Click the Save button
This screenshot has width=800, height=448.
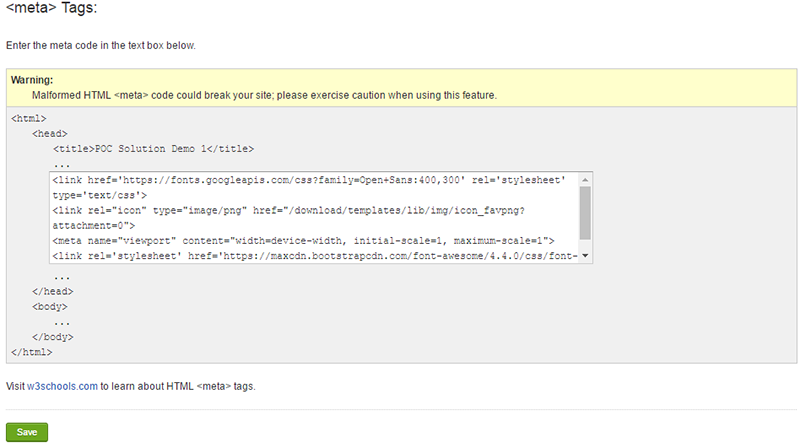pos(27,432)
